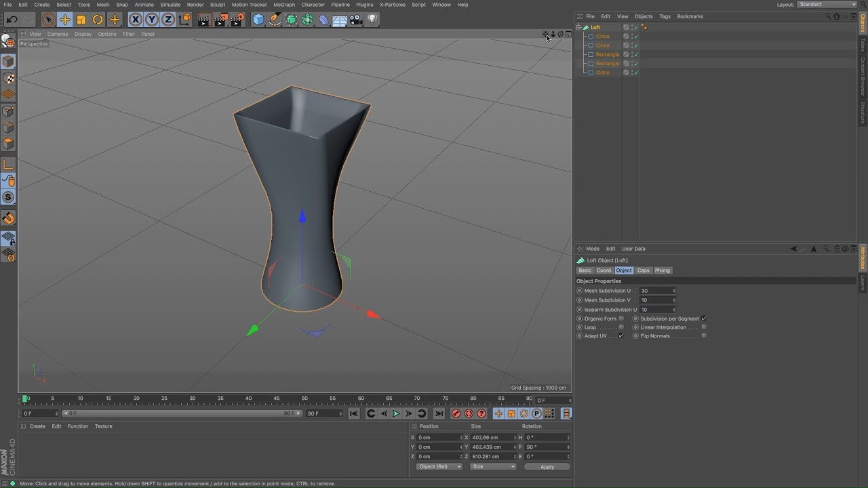Open Edit Render Settings icon
Image resolution: width=868 pixels, height=488 pixels.
point(237,20)
